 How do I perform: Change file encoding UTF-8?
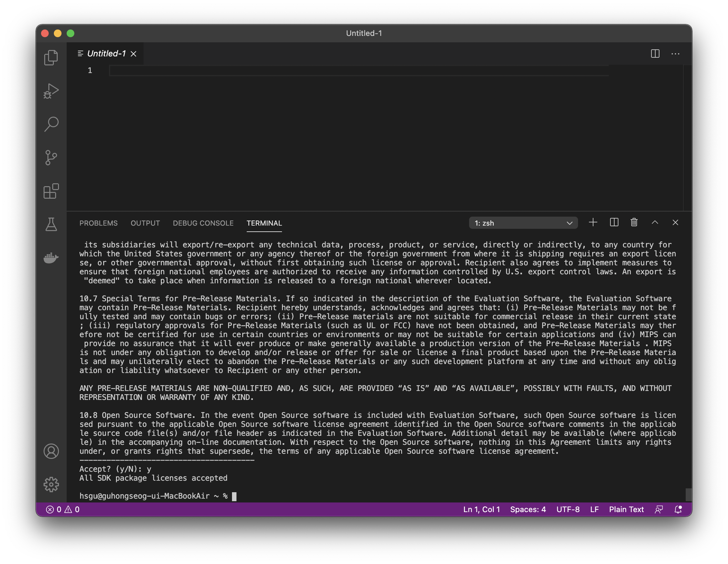point(568,509)
